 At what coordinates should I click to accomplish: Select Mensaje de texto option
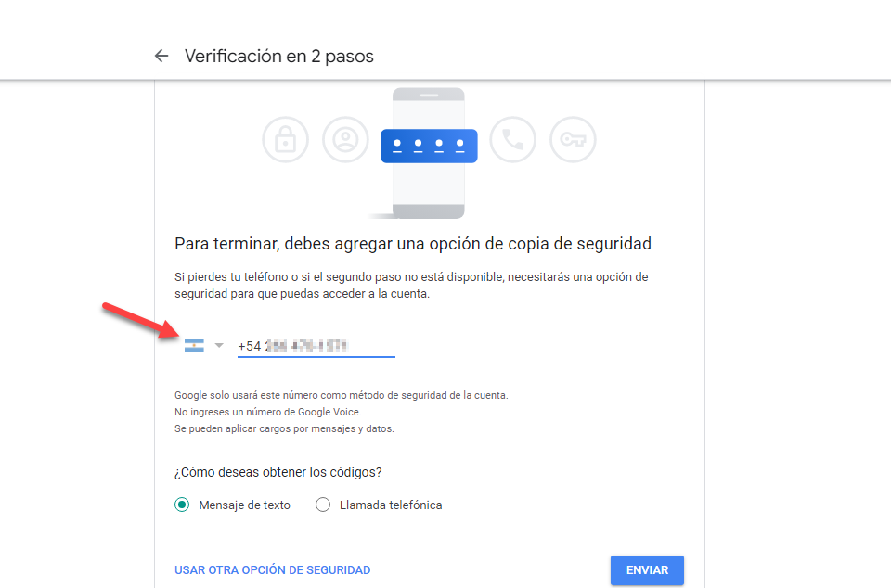pos(182,505)
